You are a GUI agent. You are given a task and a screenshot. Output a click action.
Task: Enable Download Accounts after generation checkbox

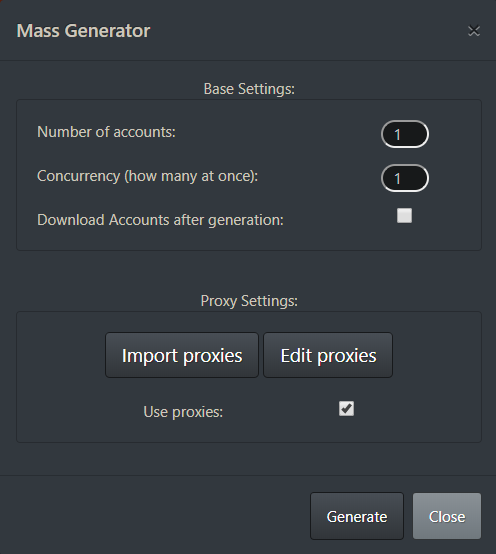(404, 216)
